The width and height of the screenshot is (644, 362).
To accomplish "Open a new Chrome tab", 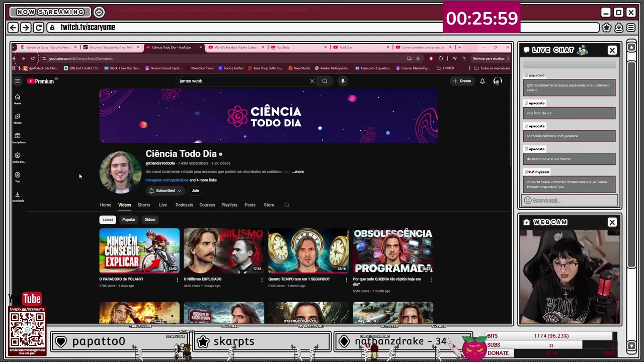I will coord(459,47).
